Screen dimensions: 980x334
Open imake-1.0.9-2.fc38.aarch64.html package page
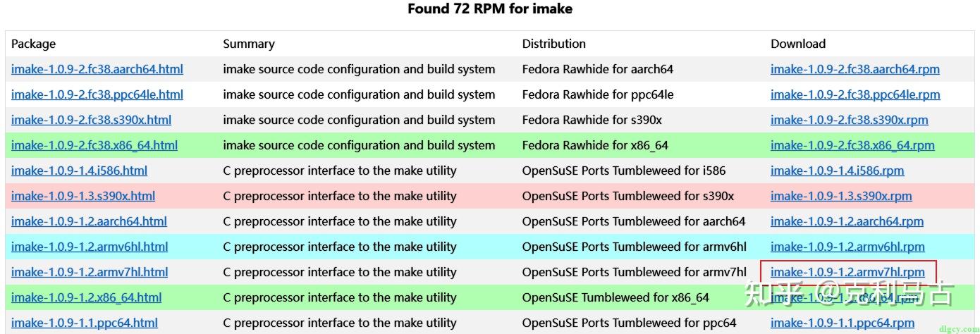[x=97, y=69]
